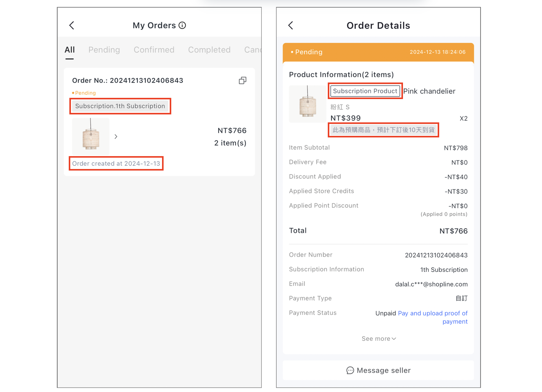
Task: Tap the Applied Store Credits -NT$30 value
Action: click(456, 192)
